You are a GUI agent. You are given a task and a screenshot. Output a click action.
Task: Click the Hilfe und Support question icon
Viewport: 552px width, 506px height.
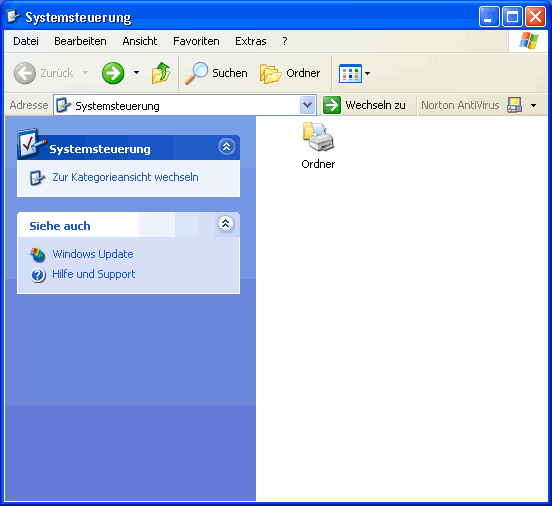coord(38,275)
